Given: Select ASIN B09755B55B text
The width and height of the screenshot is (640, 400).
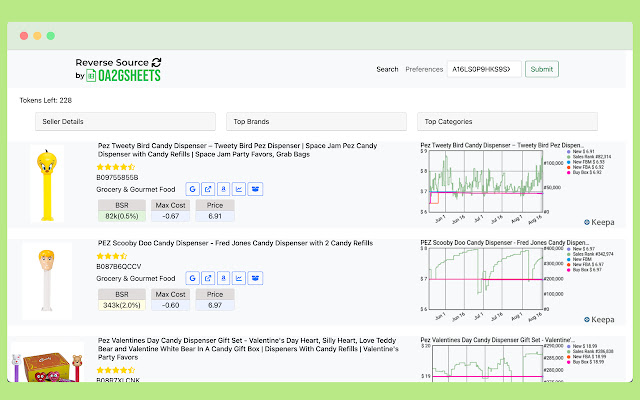Looking at the screenshot, I should click(x=117, y=178).
